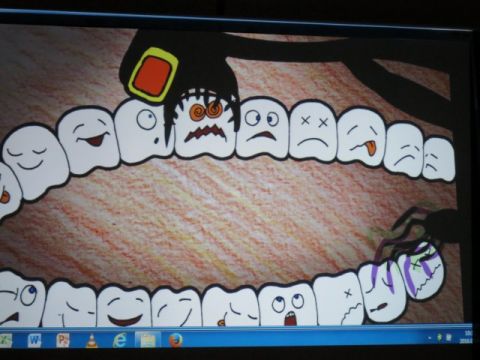Launch PowerPoint from the taskbar
Viewport: 480px width, 360px height.
pos(63,340)
